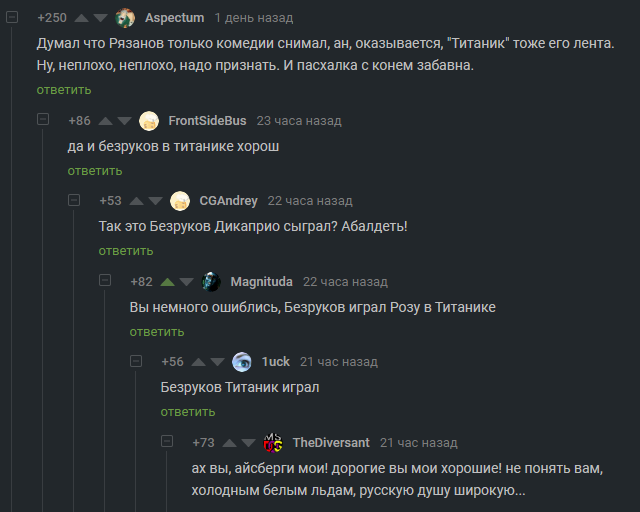The image size is (640, 512).
Task: Downvote Aspectum's comment
Action: click(100, 18)
